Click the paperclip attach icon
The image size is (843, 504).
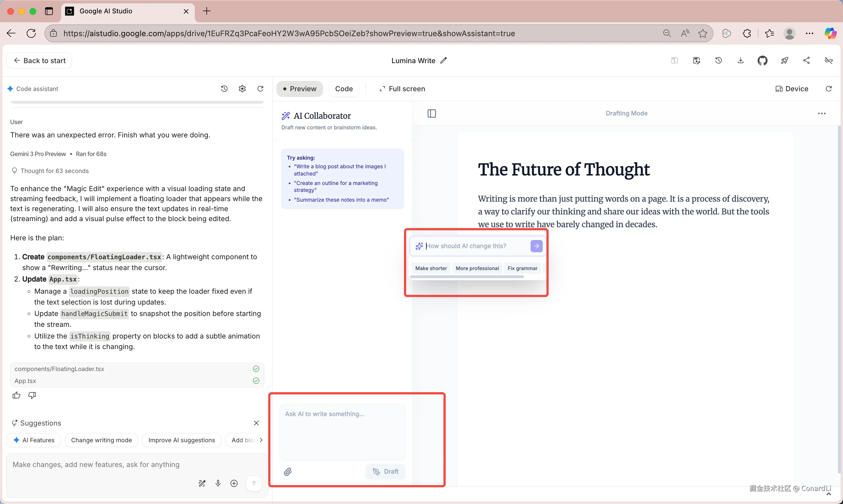click(x=288, y=471)
